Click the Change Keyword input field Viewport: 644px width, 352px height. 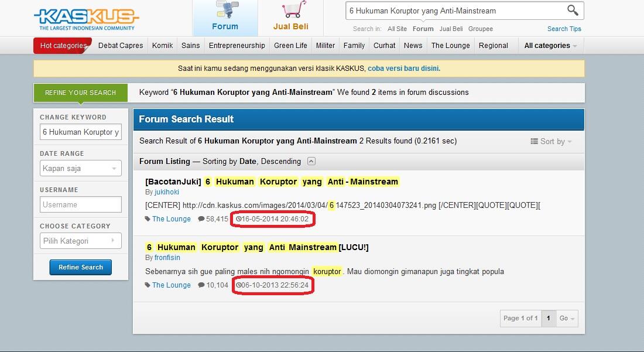(81, 132)
